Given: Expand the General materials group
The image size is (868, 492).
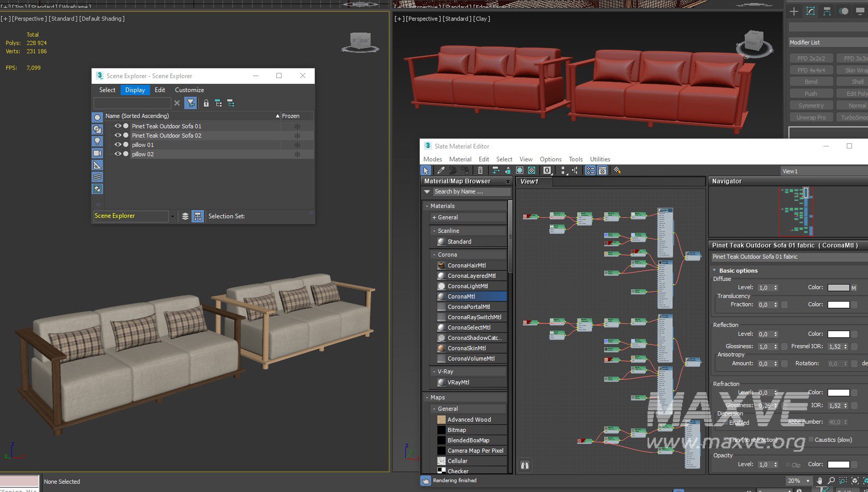Looking at the screenshot, I should pos(434,217).
